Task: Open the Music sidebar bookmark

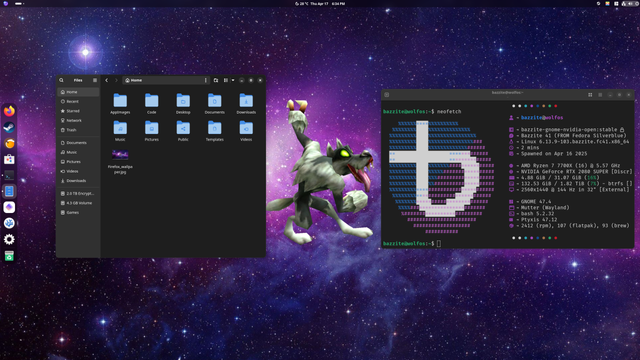Action: tap(78, 152)
